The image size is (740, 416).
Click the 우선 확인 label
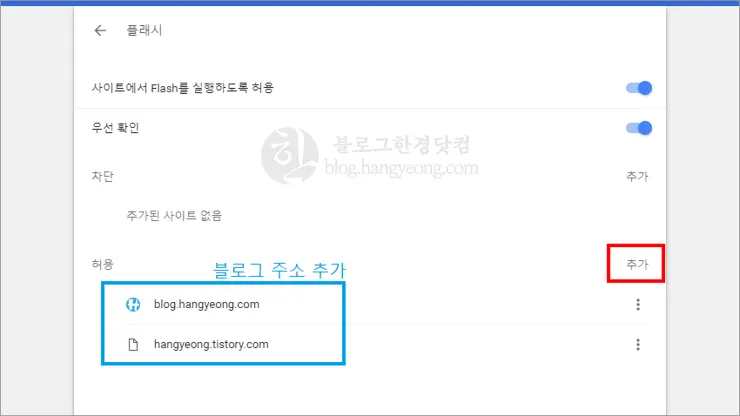pos(115,128)
